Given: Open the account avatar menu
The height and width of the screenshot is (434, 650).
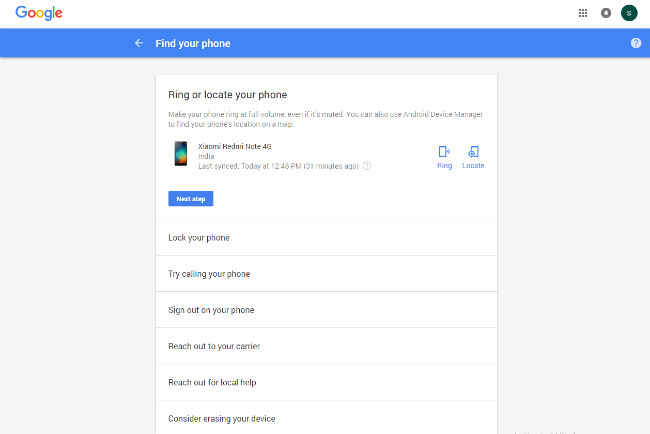Looking at the screenshot, I should point(629,13).
